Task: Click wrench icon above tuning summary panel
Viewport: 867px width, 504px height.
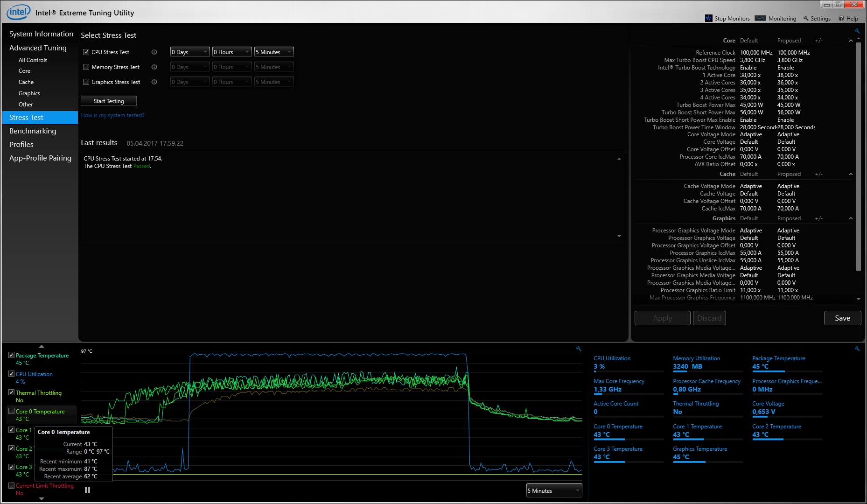Action: [x=857, y=31]
